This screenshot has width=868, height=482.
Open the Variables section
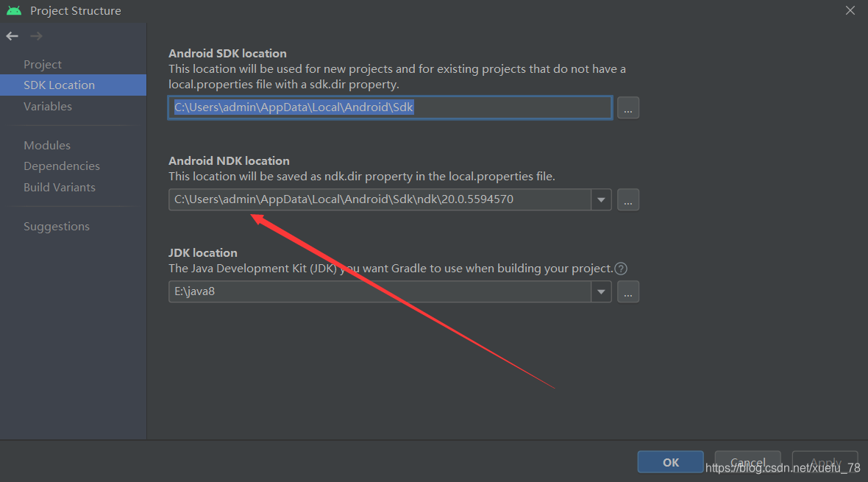(x=48, y=107)
